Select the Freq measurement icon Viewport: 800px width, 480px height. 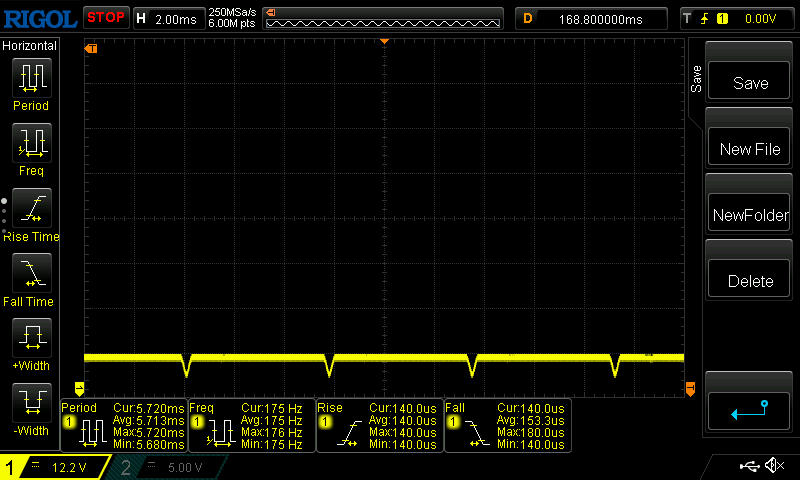(32, 142)
